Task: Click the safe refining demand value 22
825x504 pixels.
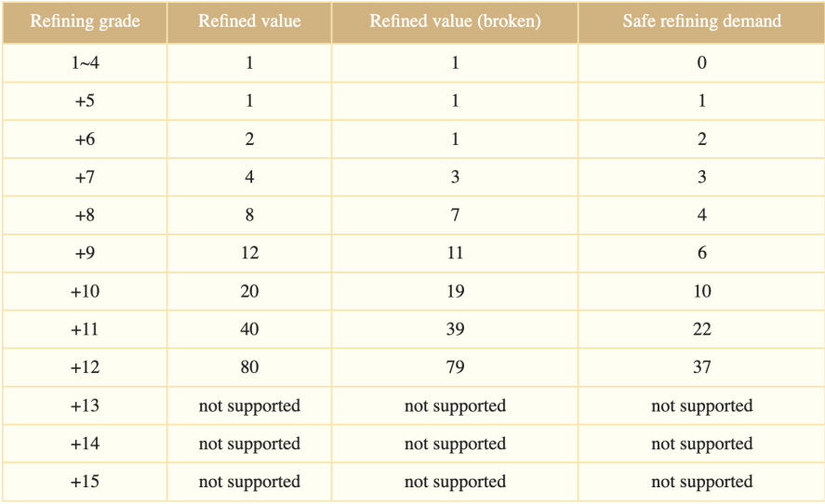Action: click(701, 329)
